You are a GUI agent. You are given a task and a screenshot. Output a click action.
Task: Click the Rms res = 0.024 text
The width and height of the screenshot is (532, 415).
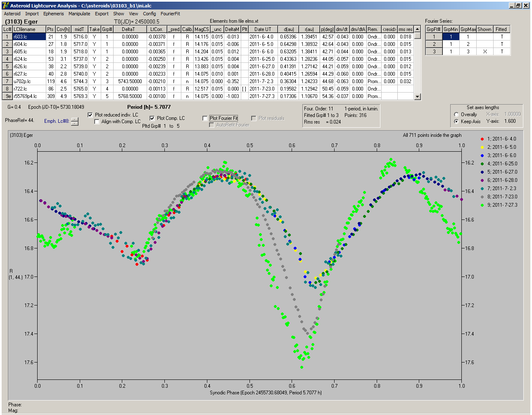[x=323, y=122]
